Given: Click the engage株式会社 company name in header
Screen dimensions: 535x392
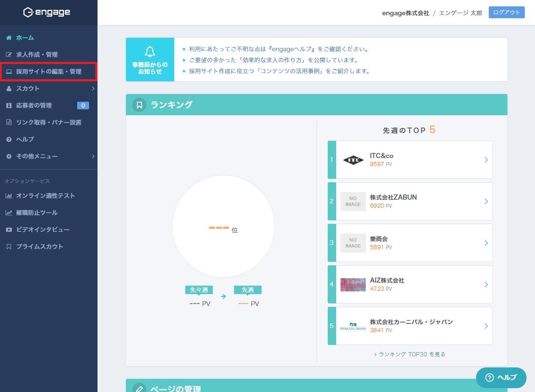Looking at the screenshot, I should pos(405,13).
